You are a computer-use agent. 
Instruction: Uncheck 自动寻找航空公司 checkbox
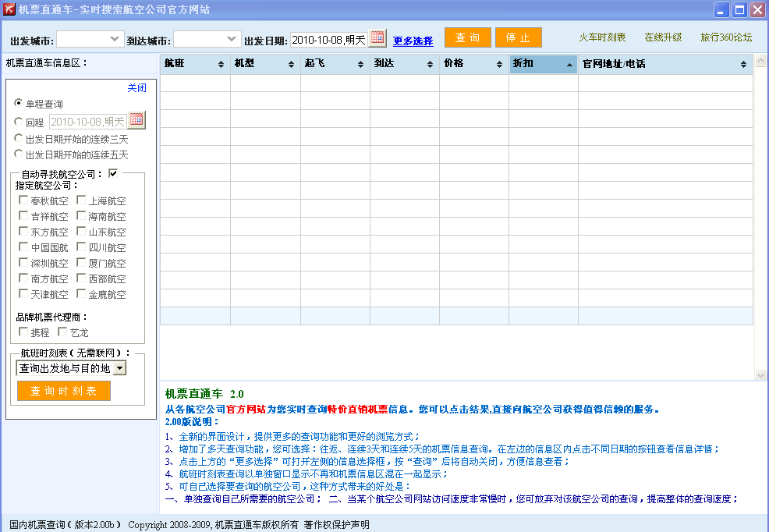(x=113, y=173)
